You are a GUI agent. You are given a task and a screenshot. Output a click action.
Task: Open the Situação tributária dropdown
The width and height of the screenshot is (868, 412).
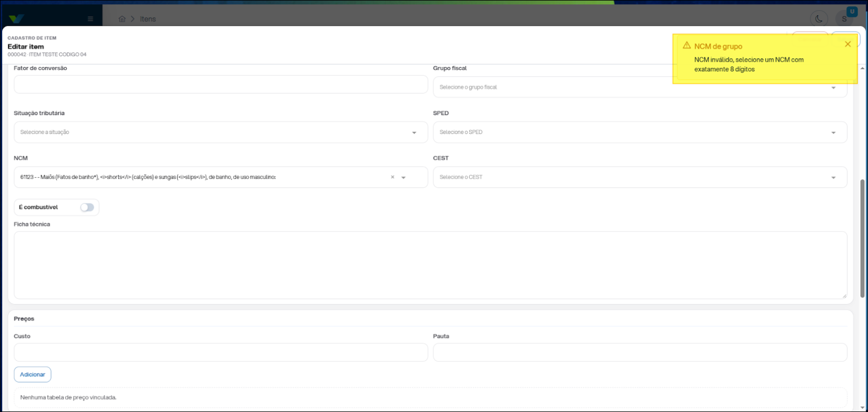click(x=414, y=132)
